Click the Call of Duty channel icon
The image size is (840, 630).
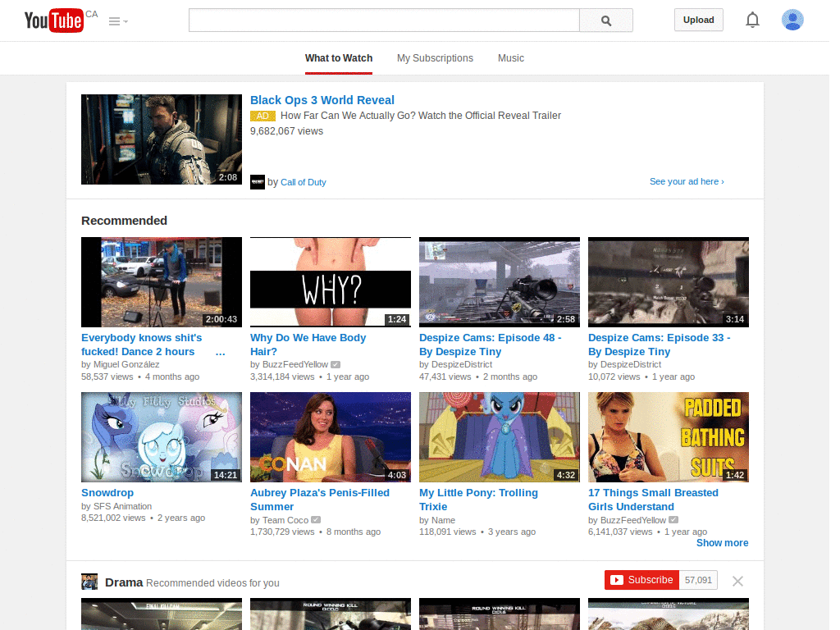point(257,182)
